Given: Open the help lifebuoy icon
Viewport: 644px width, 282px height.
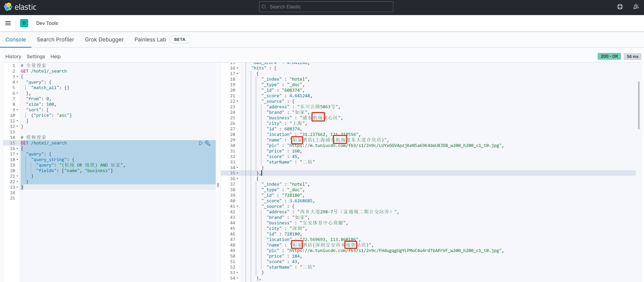Looking at the screenshot, I should 620,7.
